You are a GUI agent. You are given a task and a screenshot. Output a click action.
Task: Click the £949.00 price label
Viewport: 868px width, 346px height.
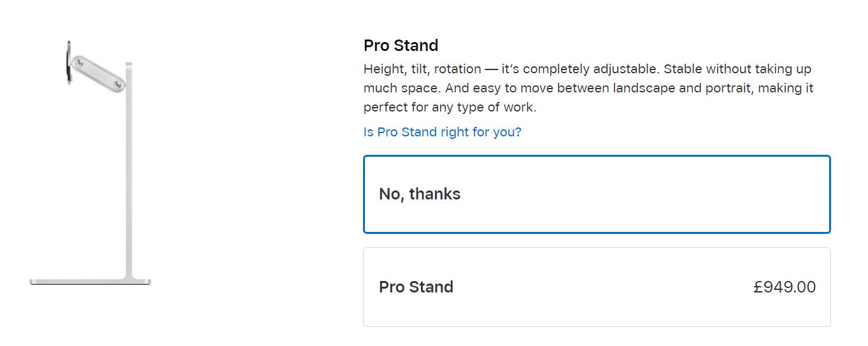pyautogui.click(x=784, y=287)
